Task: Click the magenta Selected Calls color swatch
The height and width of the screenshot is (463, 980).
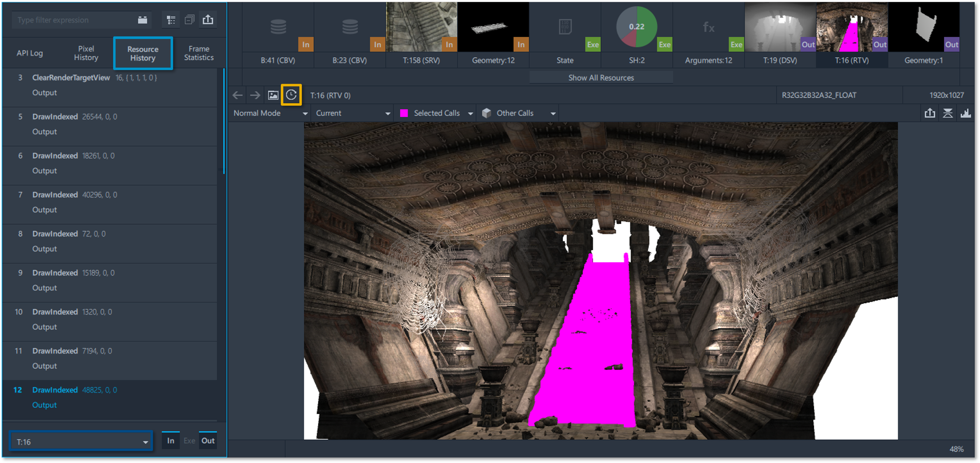Action: [404, 113]
